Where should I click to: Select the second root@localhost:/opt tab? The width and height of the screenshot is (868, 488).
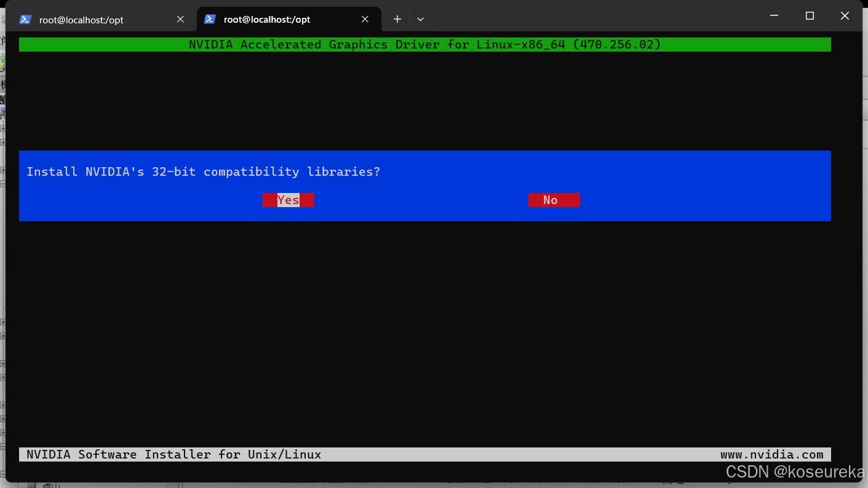pyautogui.click(x=289, y=20)
